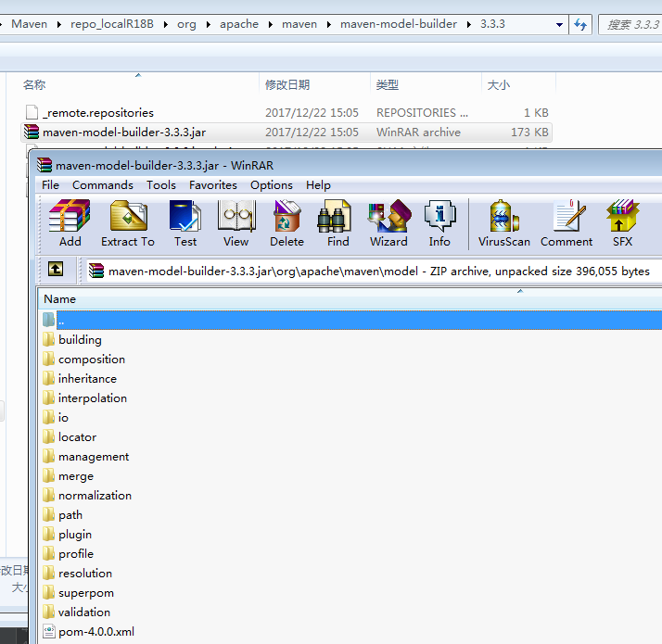Open the Help menu

pos(318,184)
